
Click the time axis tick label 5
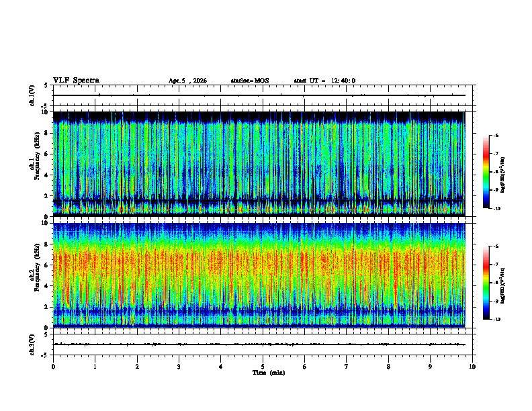[x=263, y=367]
